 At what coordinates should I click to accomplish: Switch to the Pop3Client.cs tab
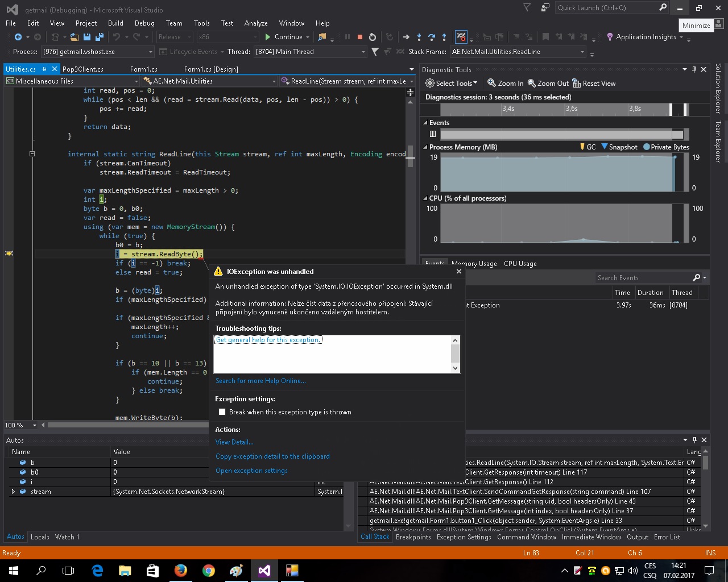(x=83, y=69)
